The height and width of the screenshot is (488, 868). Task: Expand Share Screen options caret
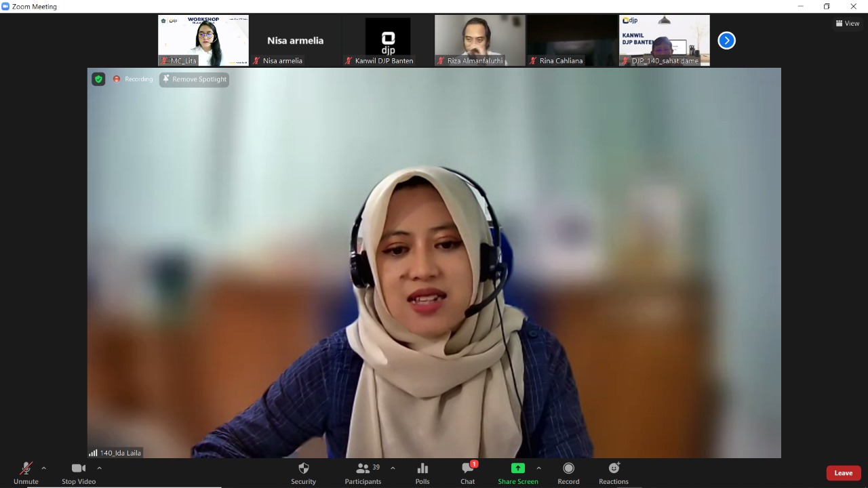[538, 468]
